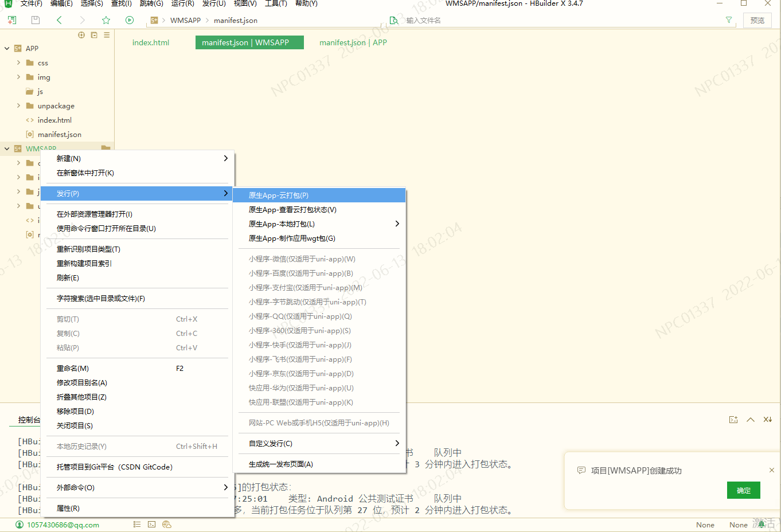
Task: Open the 控制台 console tab
Action: coord(29,420)
